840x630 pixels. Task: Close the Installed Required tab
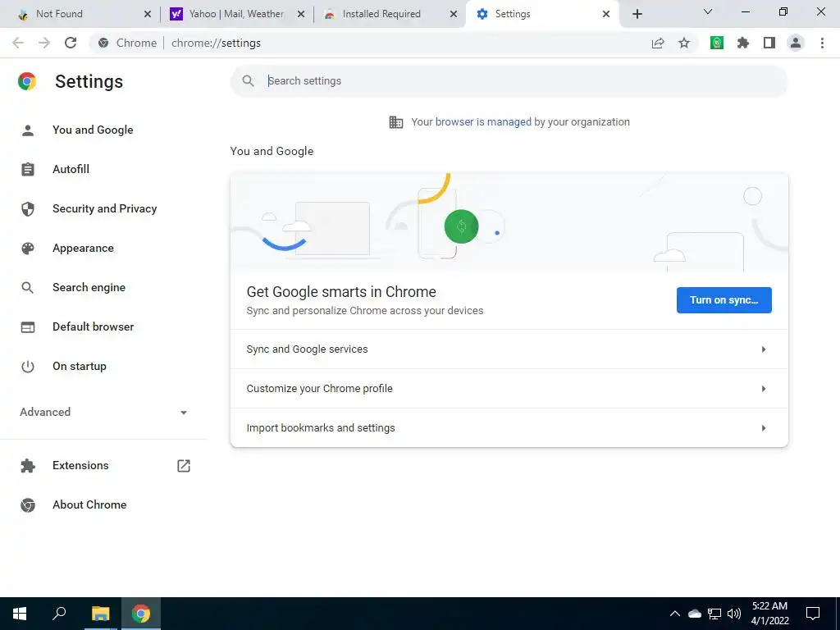(x=454, y=14)
